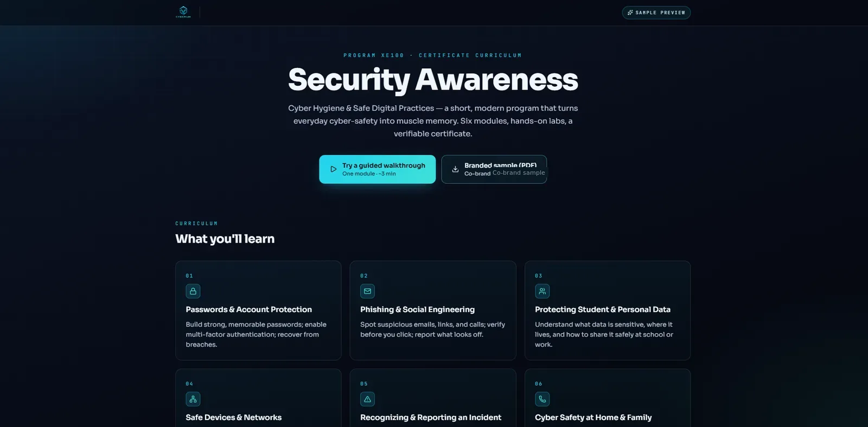Download the Branded sample (PDF)

(x=494, y=169)
